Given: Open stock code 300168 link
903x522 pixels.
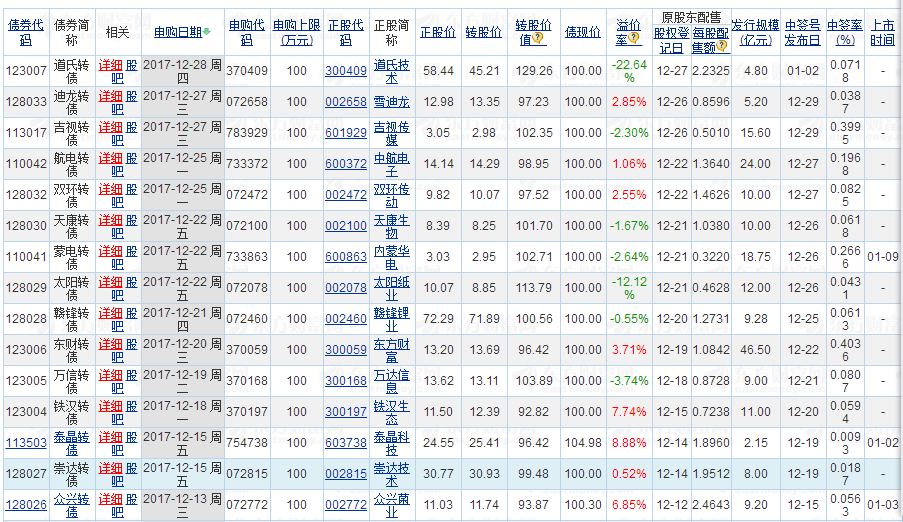Looking at the screenshot, I should (346, 381).
